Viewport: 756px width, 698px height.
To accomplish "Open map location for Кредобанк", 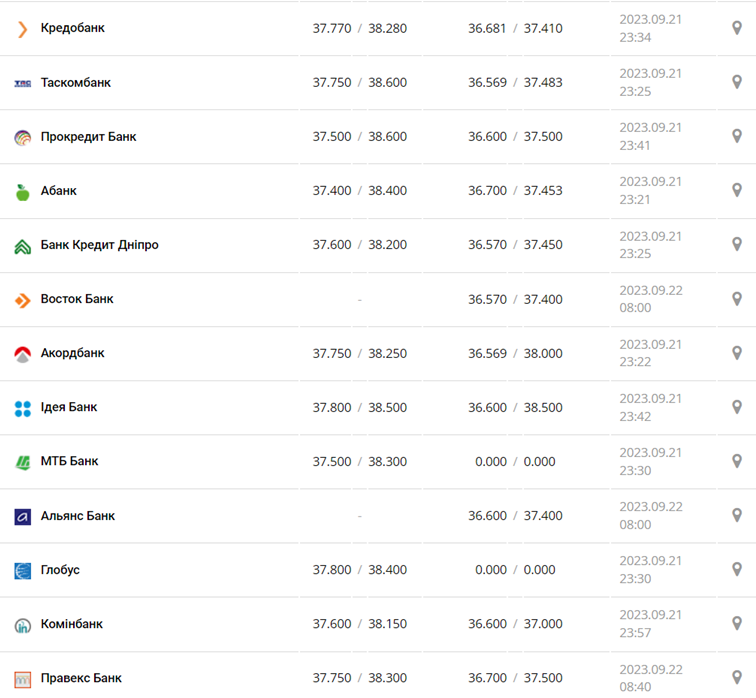I will click(737, 28).
